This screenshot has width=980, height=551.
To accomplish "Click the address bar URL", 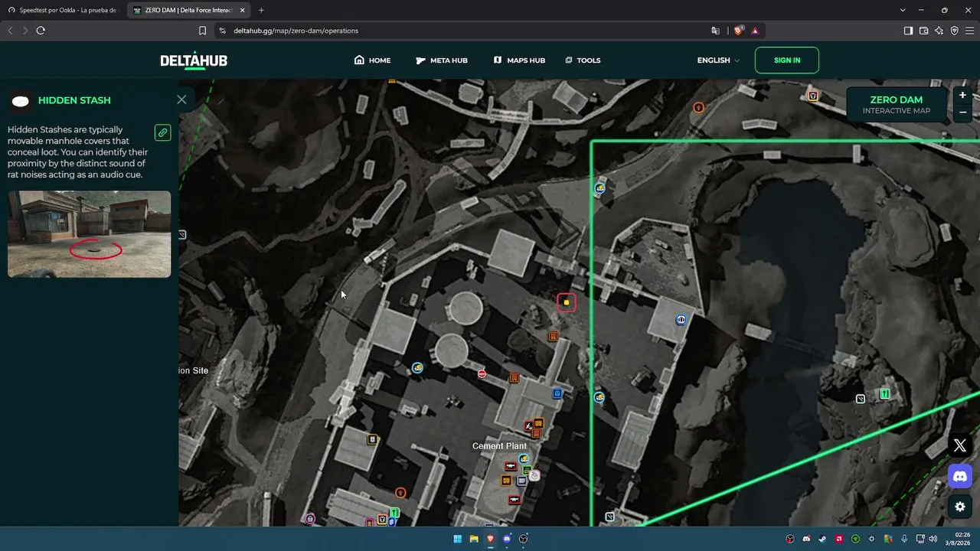I will coord(296,31).
